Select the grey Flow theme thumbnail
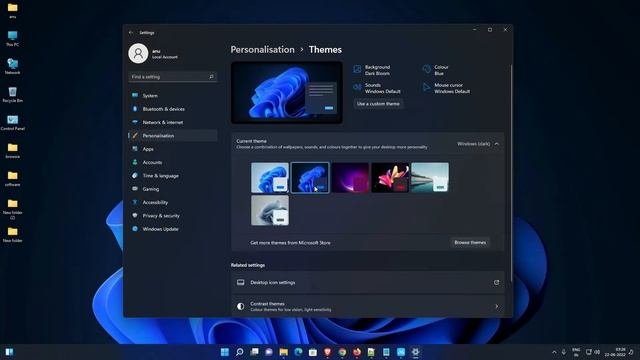The width and height of the screenshot is (640, 360). (x=270, y=210)
